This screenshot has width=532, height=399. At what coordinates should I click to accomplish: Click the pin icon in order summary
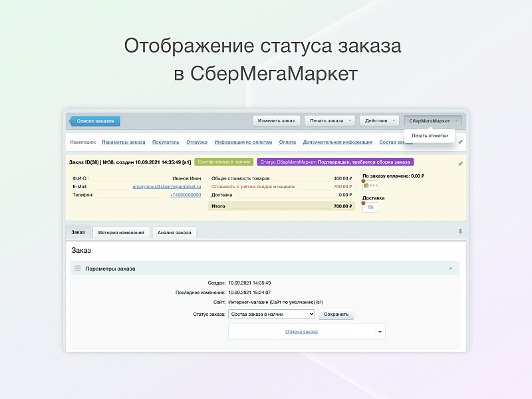[x=460, y=163]
